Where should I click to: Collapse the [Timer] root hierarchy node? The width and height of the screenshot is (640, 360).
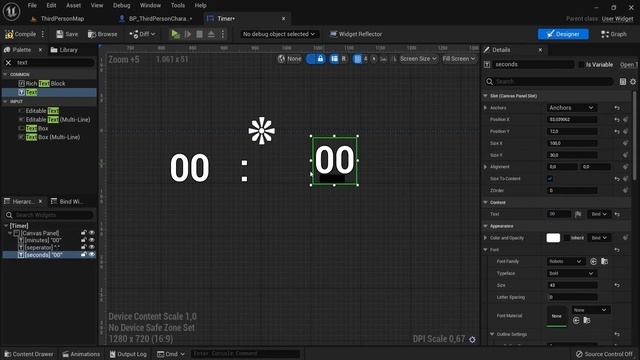(x=6, y=226)
